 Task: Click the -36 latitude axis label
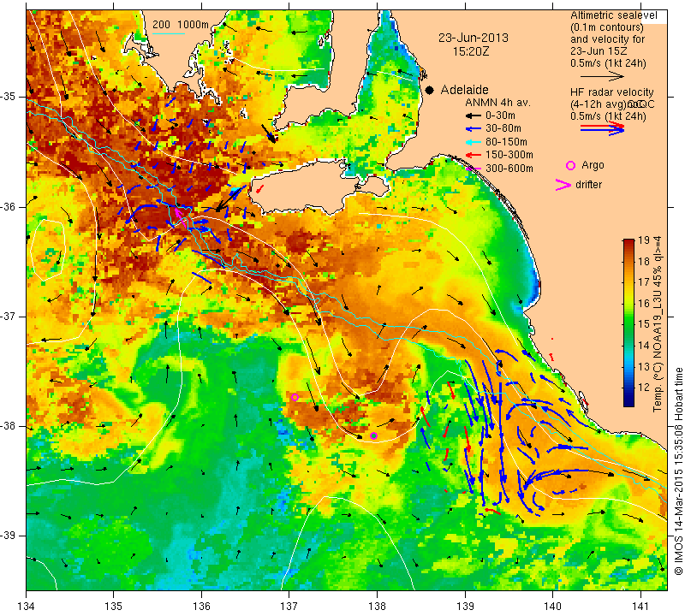(x=9, y=206)
